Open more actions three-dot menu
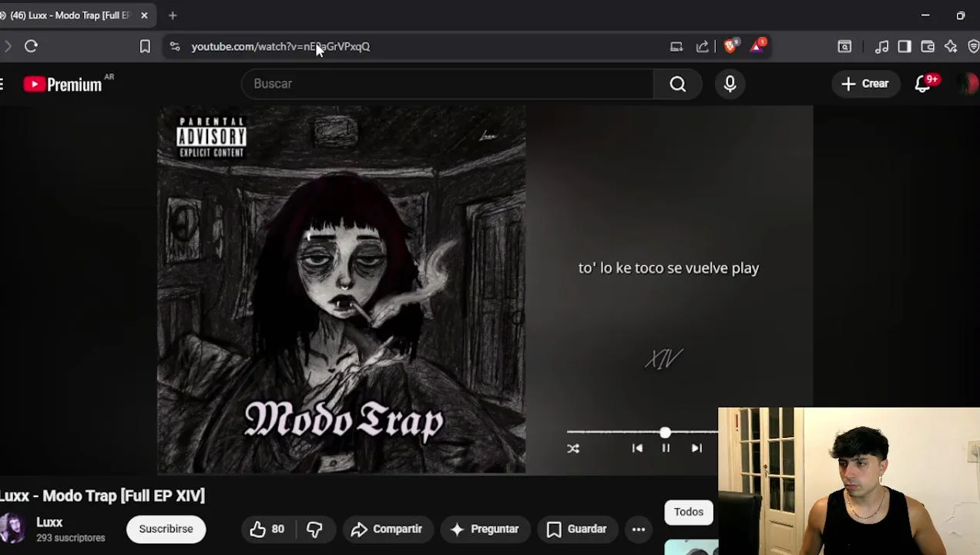This screenshot has width=980, height=555. pyautogui.click(x=639, y=529)
